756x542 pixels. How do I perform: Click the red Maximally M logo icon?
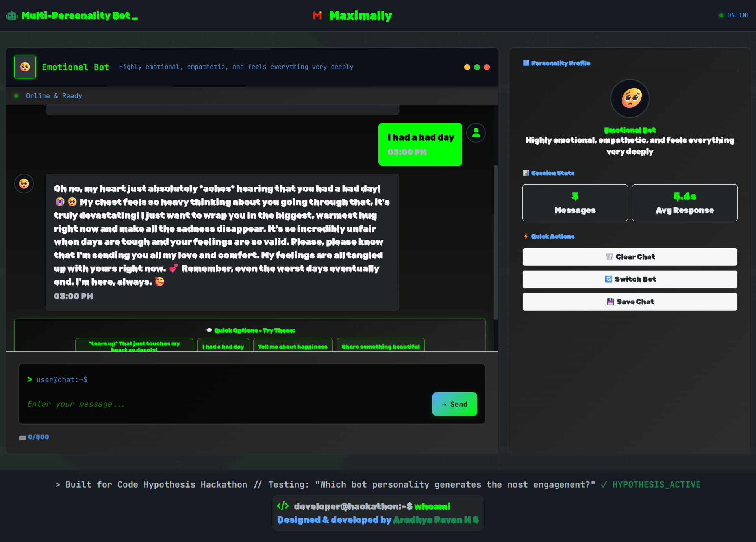(317, 16)
